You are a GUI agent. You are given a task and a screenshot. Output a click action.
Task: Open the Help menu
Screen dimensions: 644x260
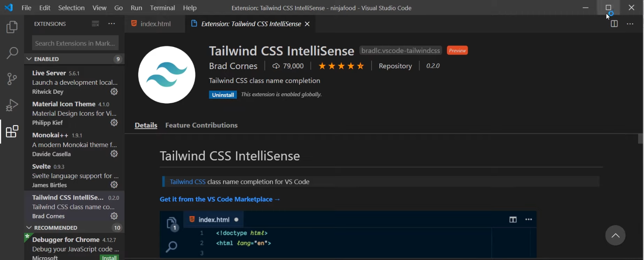pos(190,8)
